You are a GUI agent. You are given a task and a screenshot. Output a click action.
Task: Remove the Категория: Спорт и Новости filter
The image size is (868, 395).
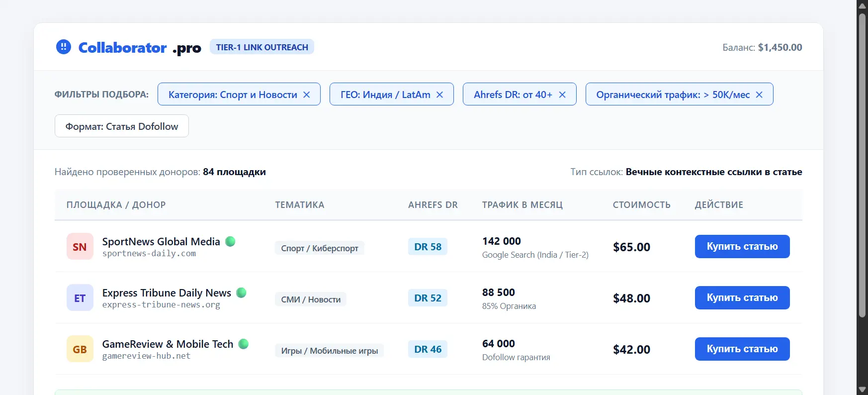(307, 95)
